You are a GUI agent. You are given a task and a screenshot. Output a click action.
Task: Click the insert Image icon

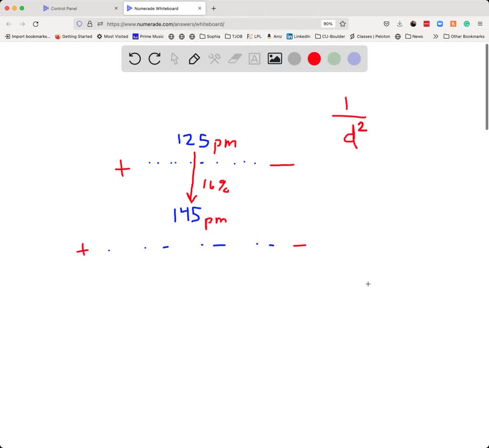275,58
